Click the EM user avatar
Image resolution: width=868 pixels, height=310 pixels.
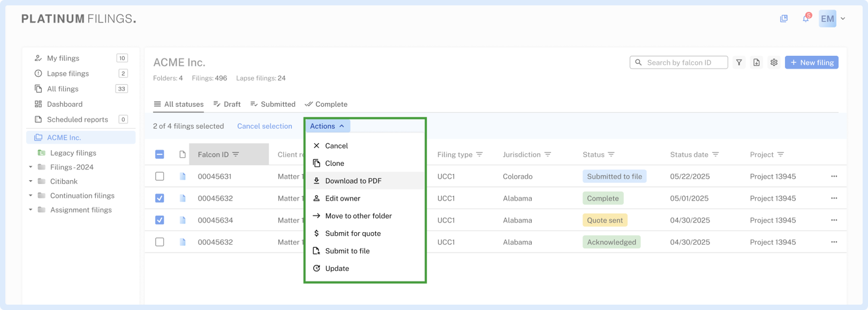pos(827,19)
